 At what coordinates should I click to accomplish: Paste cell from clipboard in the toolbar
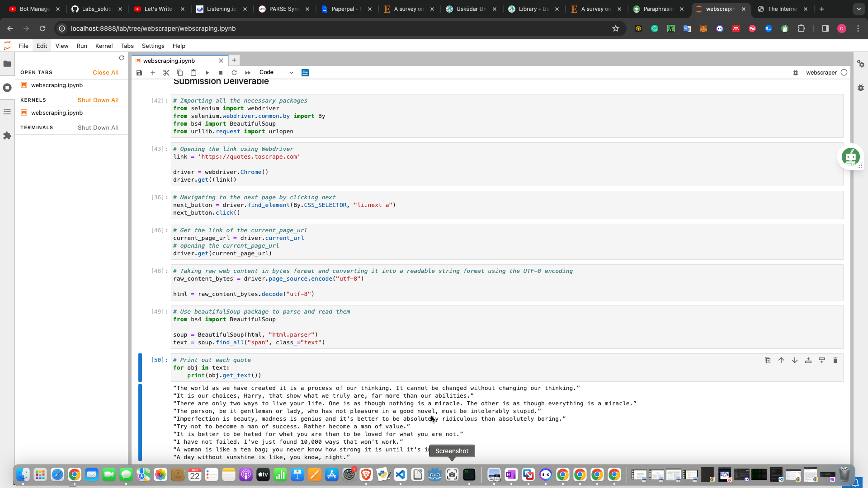tap(193, 73)
